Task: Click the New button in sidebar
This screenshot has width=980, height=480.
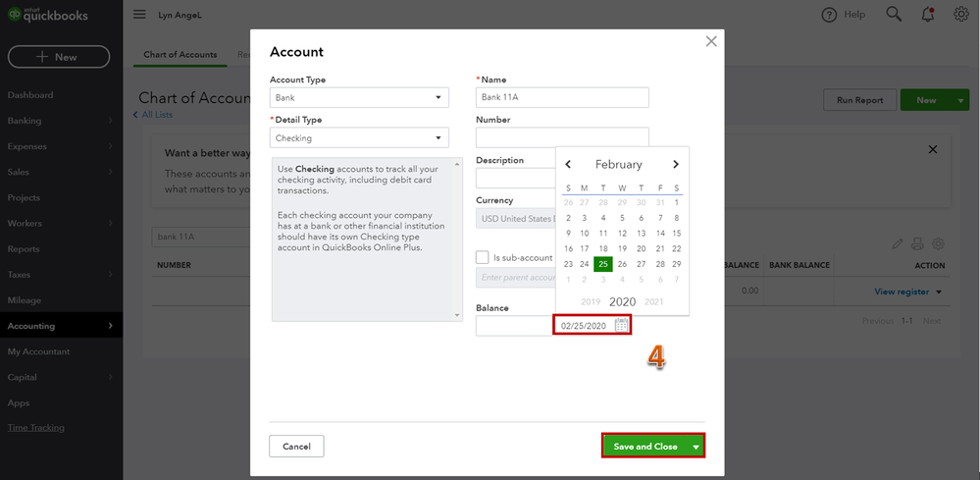Action: [x=59, y=57]
